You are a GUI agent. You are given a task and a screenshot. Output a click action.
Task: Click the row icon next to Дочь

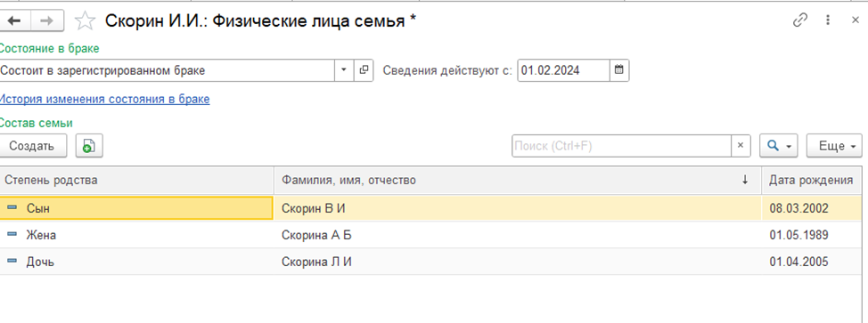point(12,261)
